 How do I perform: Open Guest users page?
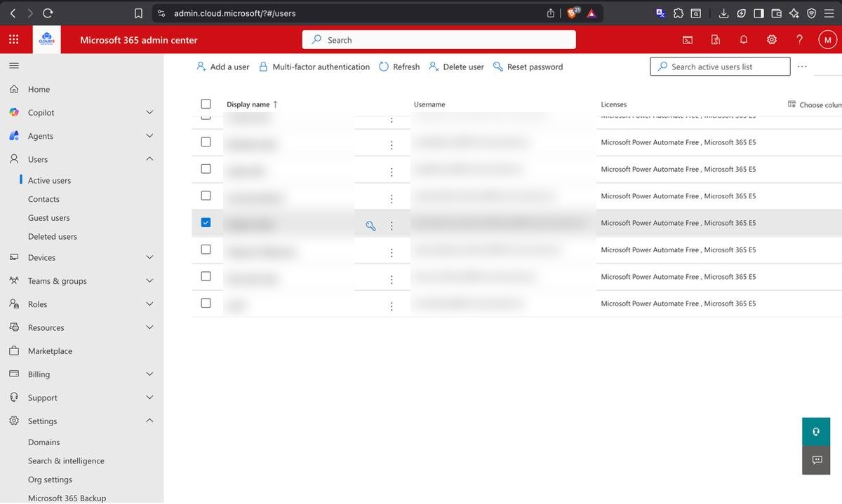pyautogui.click(x=48, y=218)
